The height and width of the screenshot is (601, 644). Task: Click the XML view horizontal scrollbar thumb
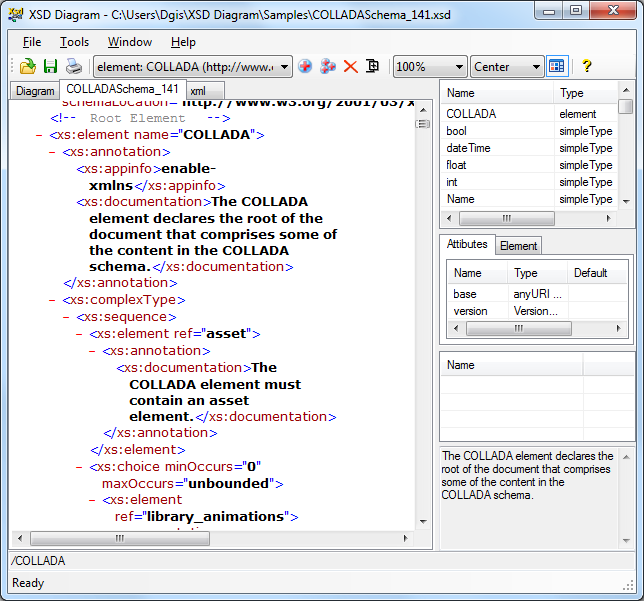(x=118, y=537)
